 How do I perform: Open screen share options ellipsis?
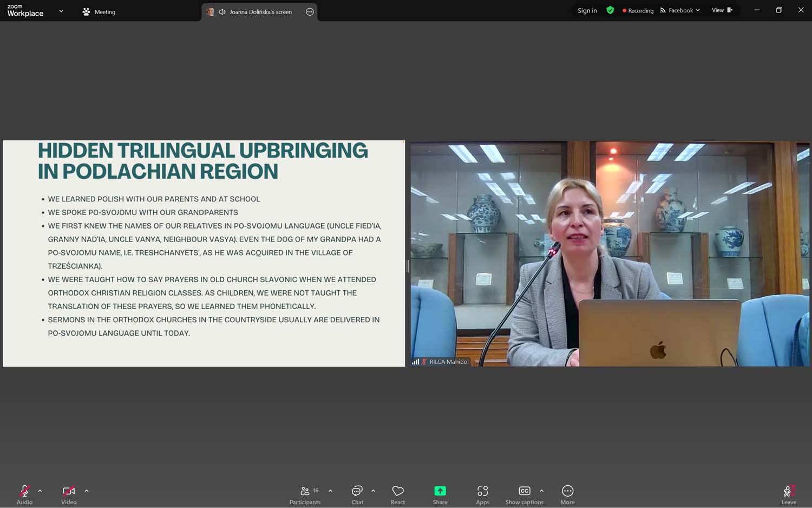310,12
